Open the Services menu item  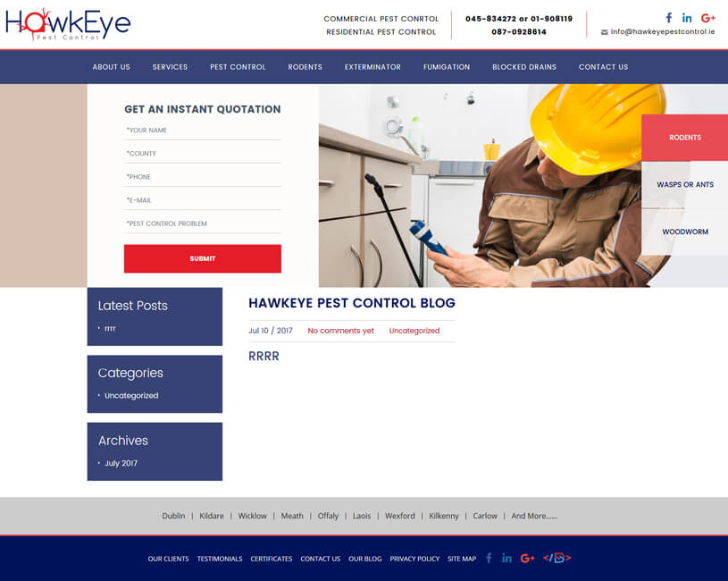click(x=170, y=67)
